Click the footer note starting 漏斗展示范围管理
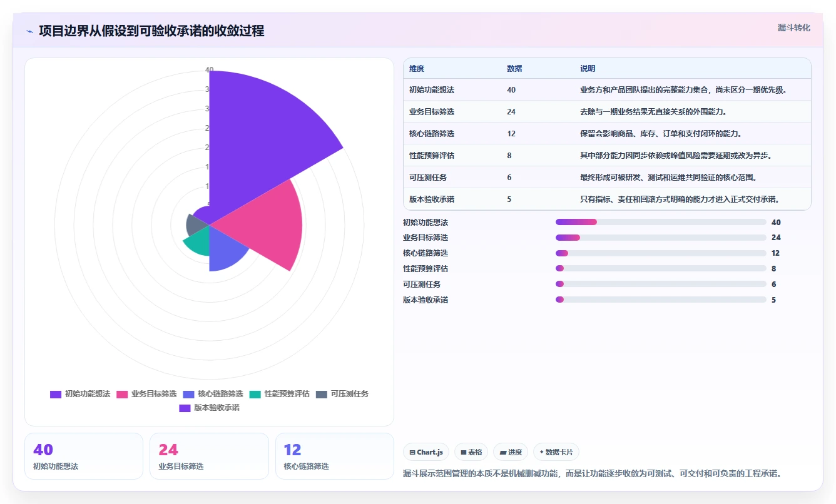The width and height of the screenshot is (836, 504). pyautogui.click(x=592, y=473)
